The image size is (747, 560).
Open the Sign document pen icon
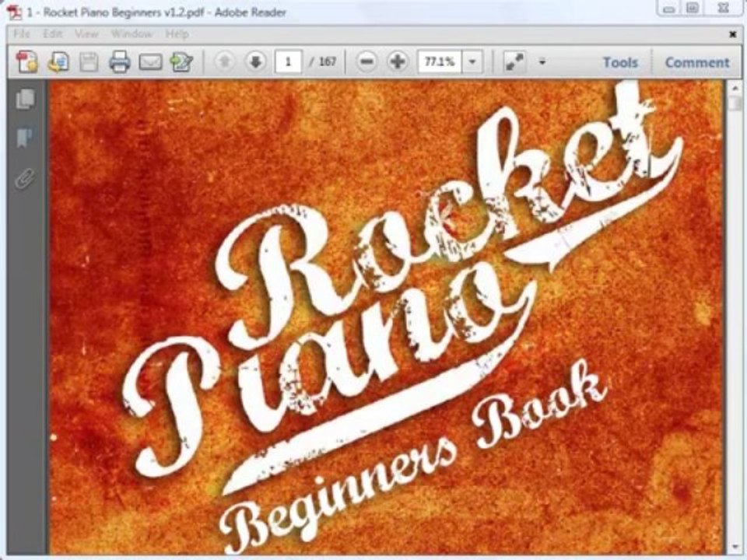click(x=181, y=62)
